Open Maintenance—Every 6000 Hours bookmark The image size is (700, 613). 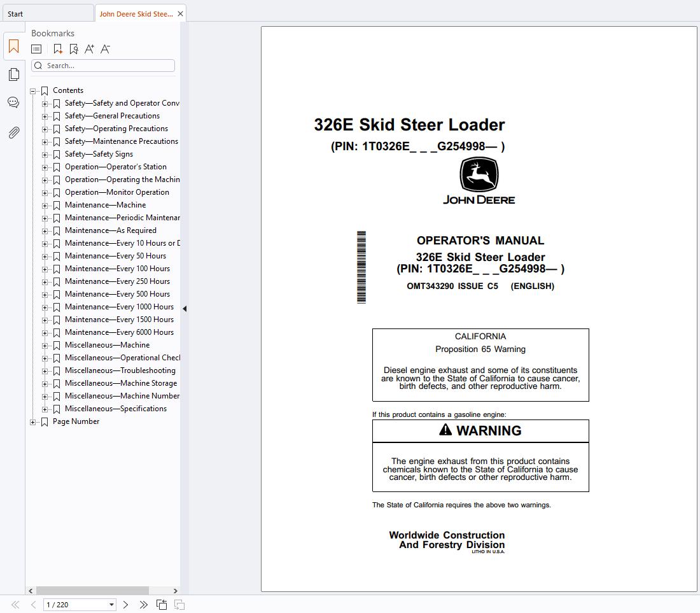119,332
